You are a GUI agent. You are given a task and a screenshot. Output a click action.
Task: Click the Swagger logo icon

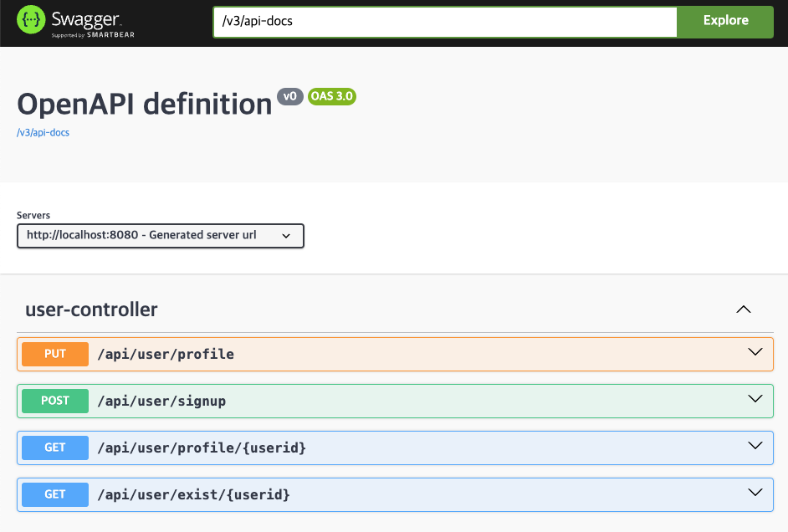click(x=31, y=20)
